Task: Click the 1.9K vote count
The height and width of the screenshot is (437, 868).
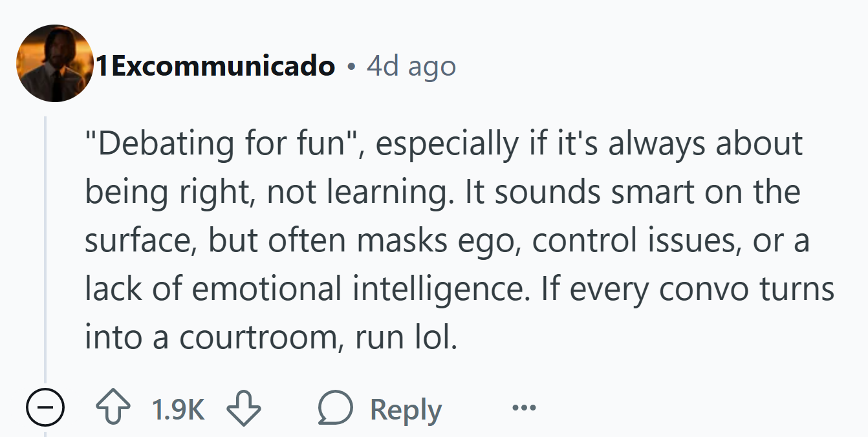Action: (178, 409)
